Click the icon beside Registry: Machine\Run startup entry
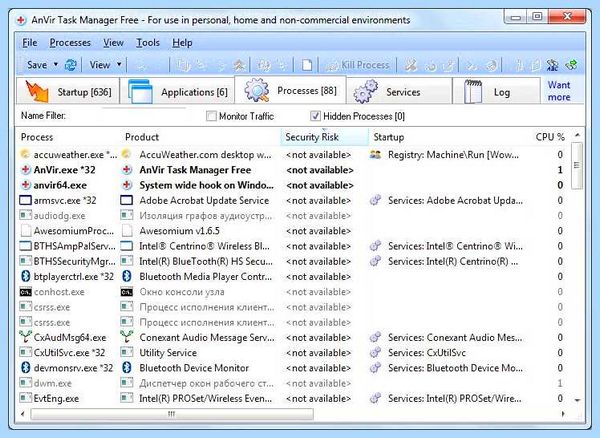The width and height of the screenshot is (600, 438). click(375, 155)
